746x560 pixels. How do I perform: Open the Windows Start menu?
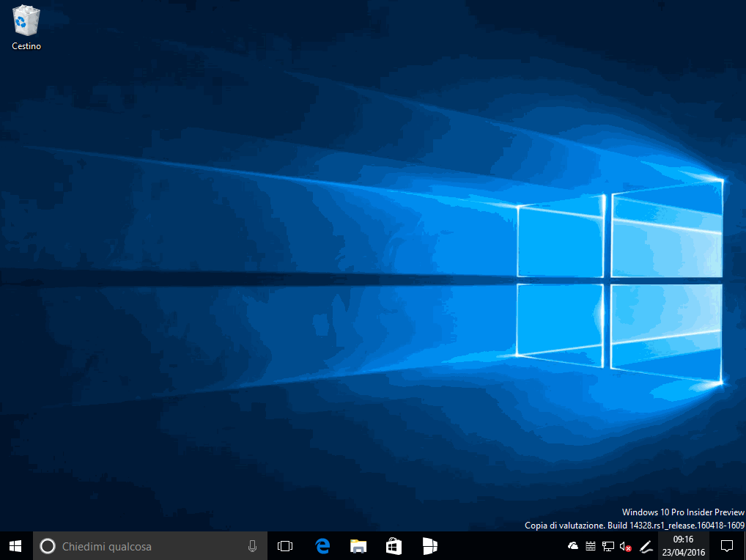[15, 546]
